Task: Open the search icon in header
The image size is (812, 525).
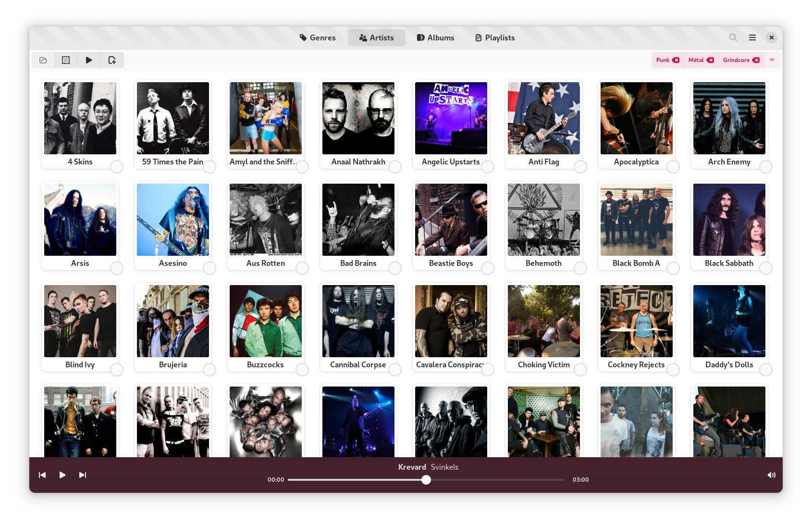Action: [x=733, y=37]
